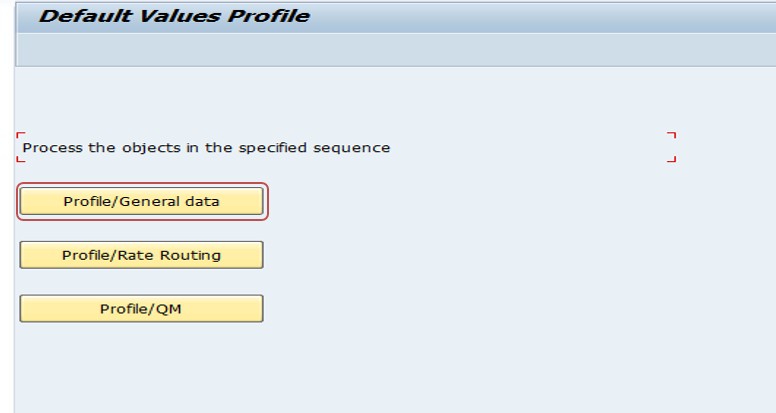Focus the first yellow button in the list

[x=142, y=201]
